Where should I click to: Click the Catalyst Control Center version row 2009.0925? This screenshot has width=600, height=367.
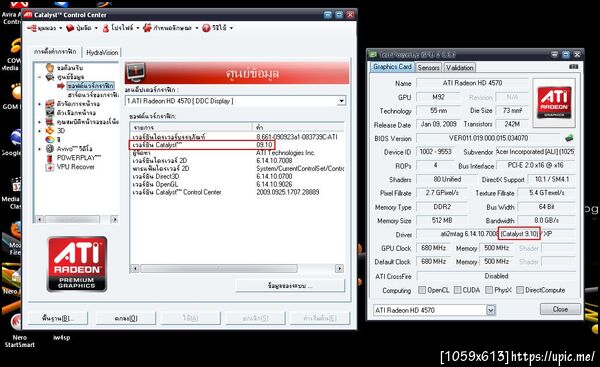(x=236, y=192)
